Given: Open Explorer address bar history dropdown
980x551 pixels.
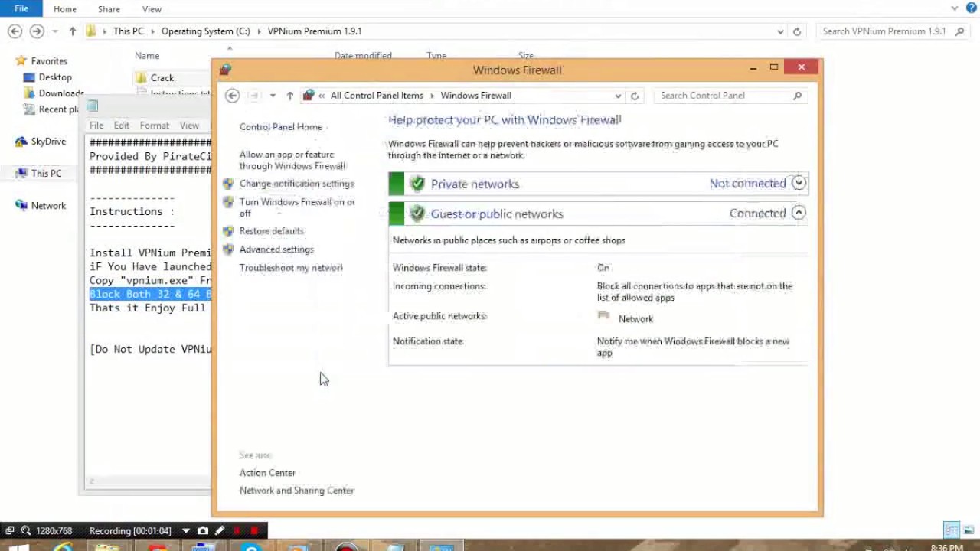Looking at the screenshot, I should (x=780, y=31).
